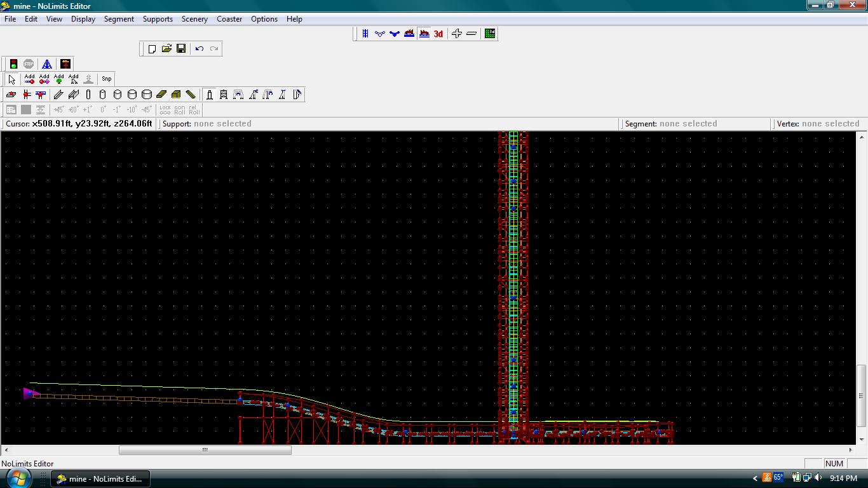Screen dimensions: 868x488
Task: Add a free support node
Action: (x=29, y=79)
